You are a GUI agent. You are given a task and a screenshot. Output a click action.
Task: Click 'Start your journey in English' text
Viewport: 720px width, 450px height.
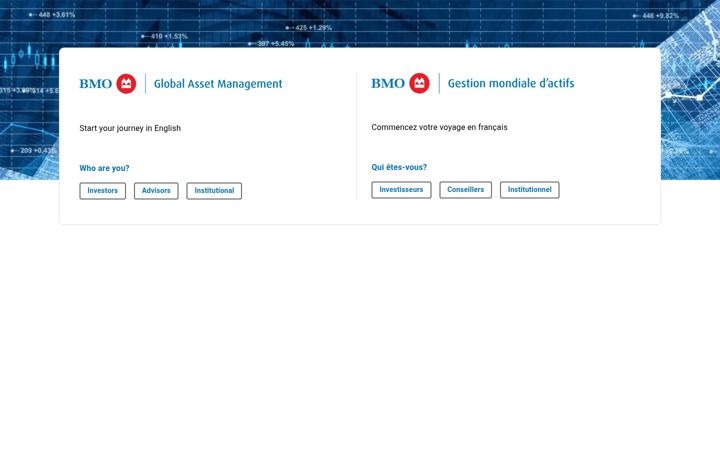click(130, 128)
